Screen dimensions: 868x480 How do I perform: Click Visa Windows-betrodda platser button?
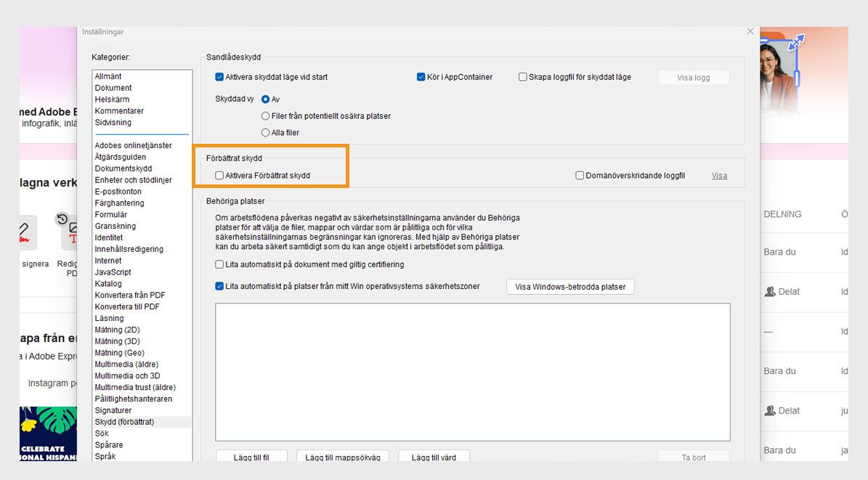click(x=570, y=287)
